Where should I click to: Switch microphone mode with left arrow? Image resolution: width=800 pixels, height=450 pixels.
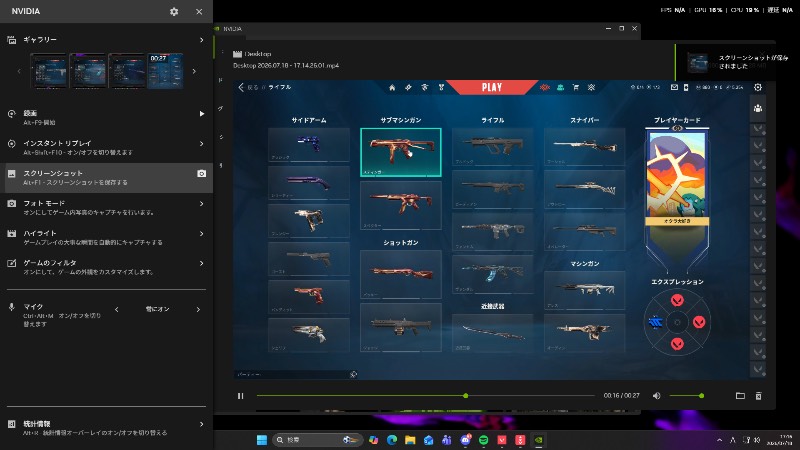point(117,309)
